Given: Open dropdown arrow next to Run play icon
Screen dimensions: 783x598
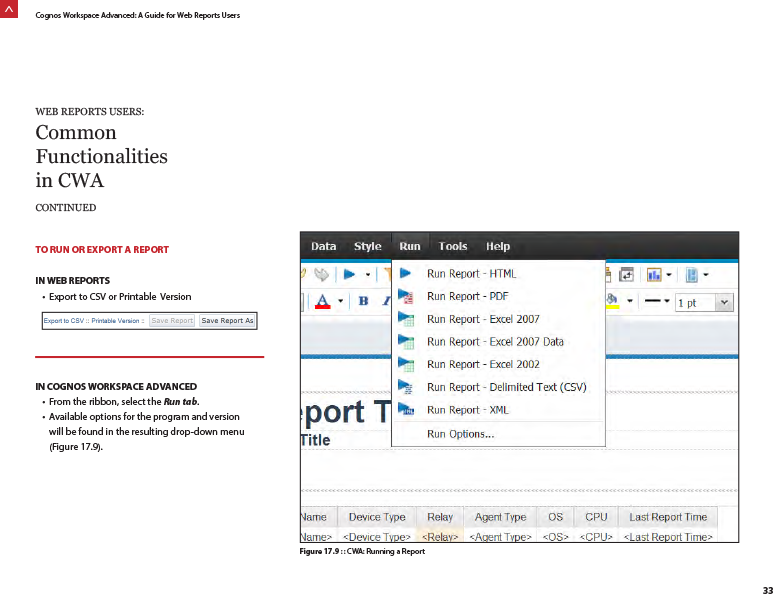Looking at the screenshot, I should click(x=368, y=275).
